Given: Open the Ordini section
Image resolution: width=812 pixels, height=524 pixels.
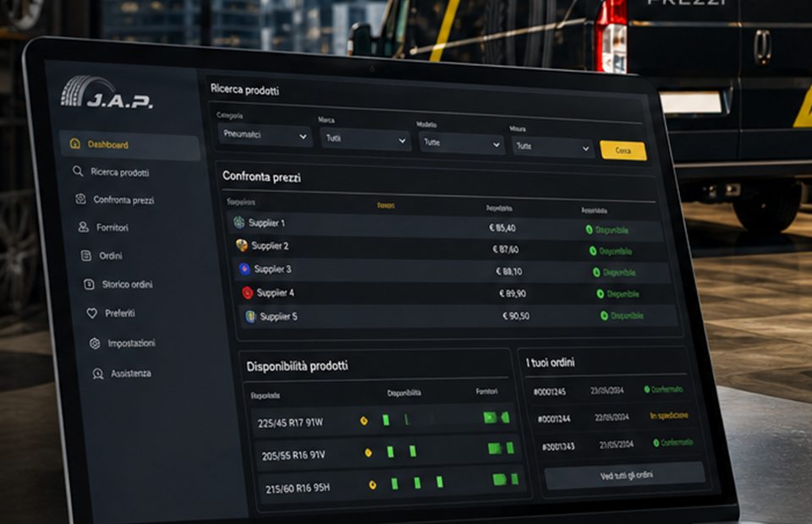Looking at the screenshot, I should pos(111,255).
